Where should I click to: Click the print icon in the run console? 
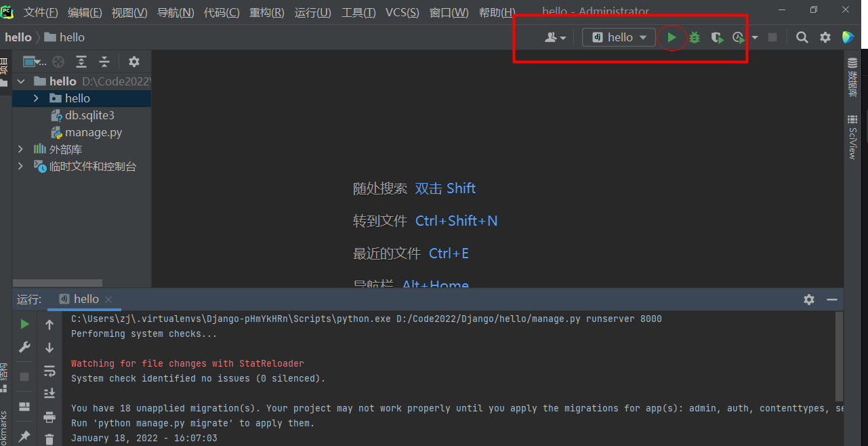(49, 417)
